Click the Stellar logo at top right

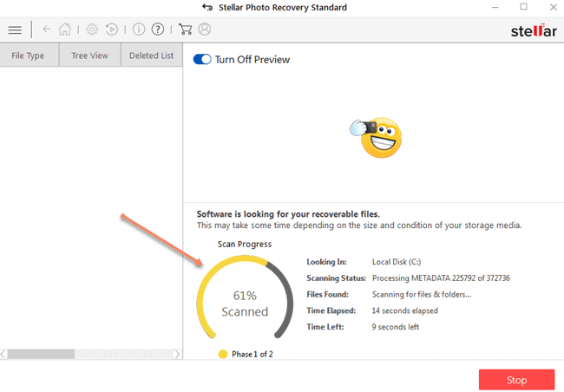coord(534,29)
